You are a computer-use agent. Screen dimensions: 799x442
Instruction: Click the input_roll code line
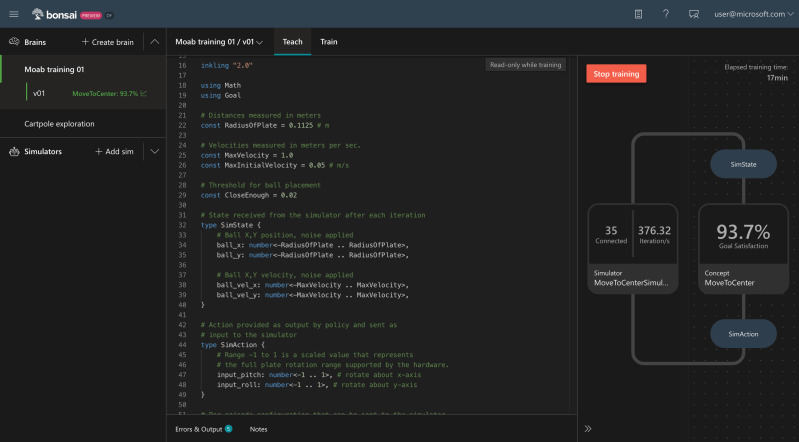click(317, 385)
